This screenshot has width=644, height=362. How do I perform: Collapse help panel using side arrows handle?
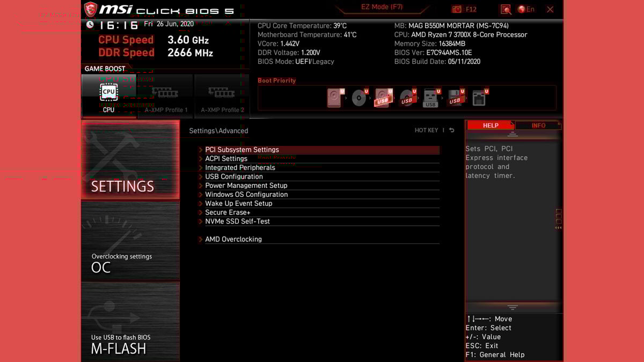coord(558,219)
